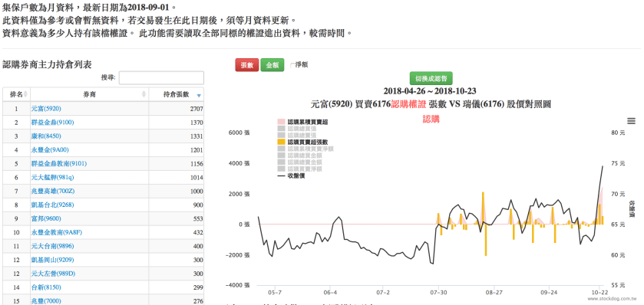Sort table by 排名 column

(16, 94)
